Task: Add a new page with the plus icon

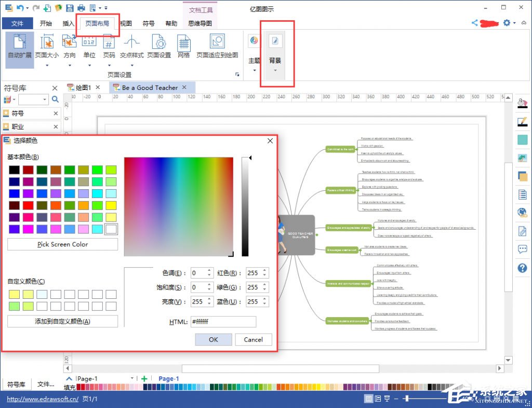Action: [144, 379]
